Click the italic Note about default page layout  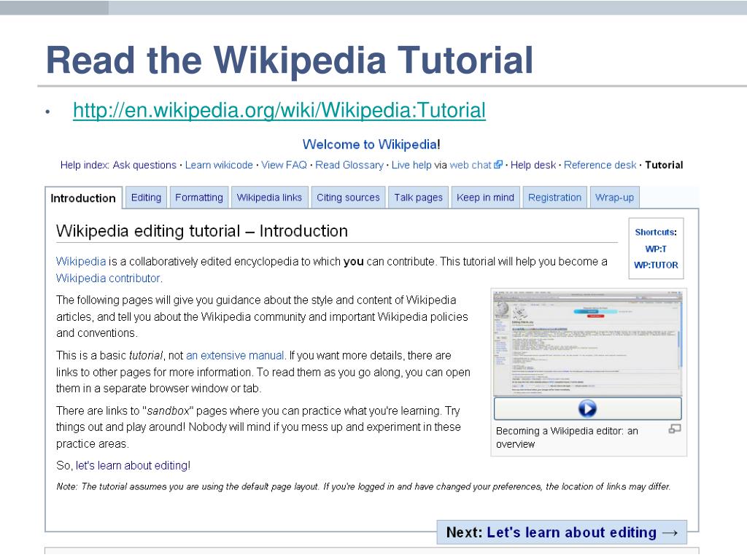pos(363,486)
